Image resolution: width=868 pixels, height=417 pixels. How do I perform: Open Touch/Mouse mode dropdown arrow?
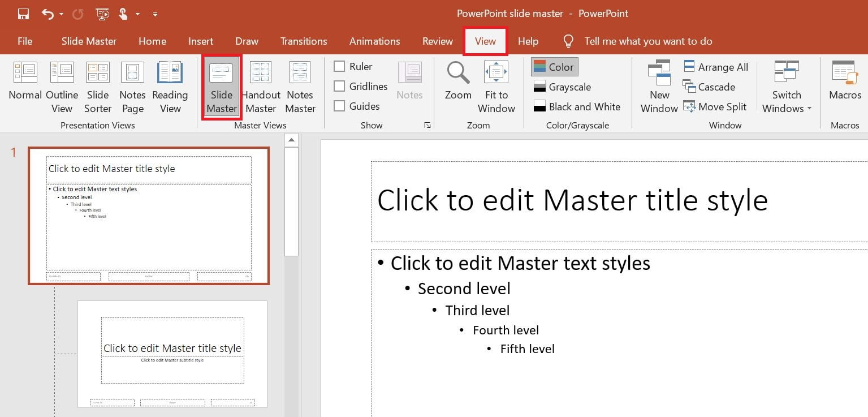point(137,14)
